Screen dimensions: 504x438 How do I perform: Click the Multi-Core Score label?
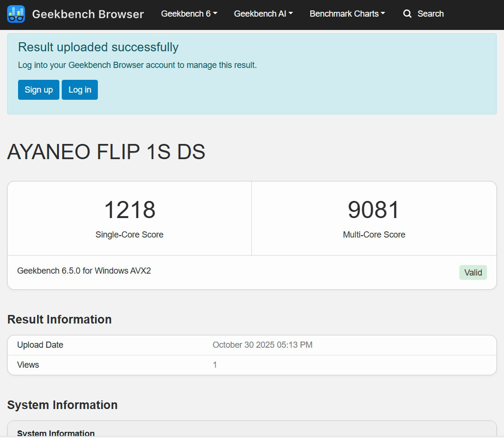374,235
